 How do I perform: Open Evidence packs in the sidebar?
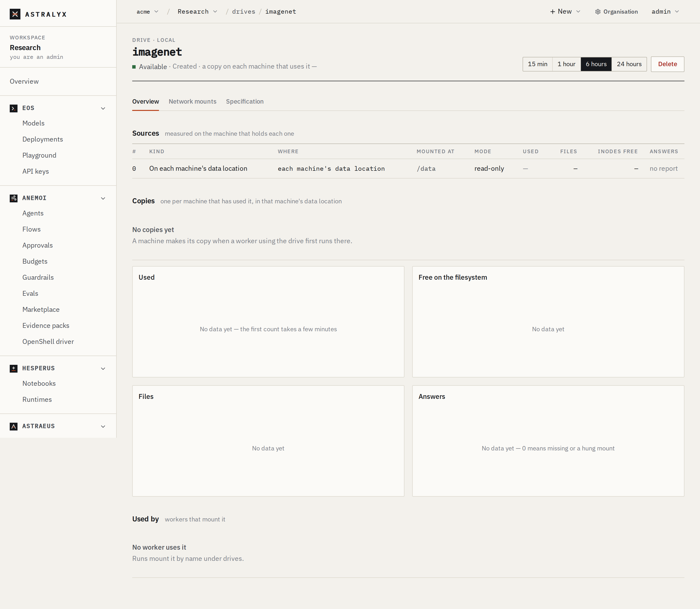tap(46, 326)
